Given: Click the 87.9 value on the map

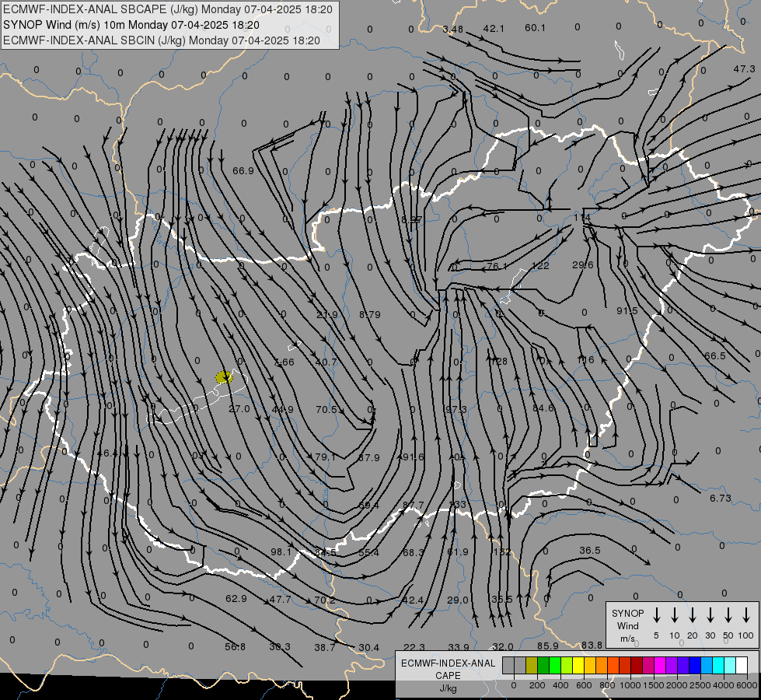Looking at the screenshot, I should point(369,457).
